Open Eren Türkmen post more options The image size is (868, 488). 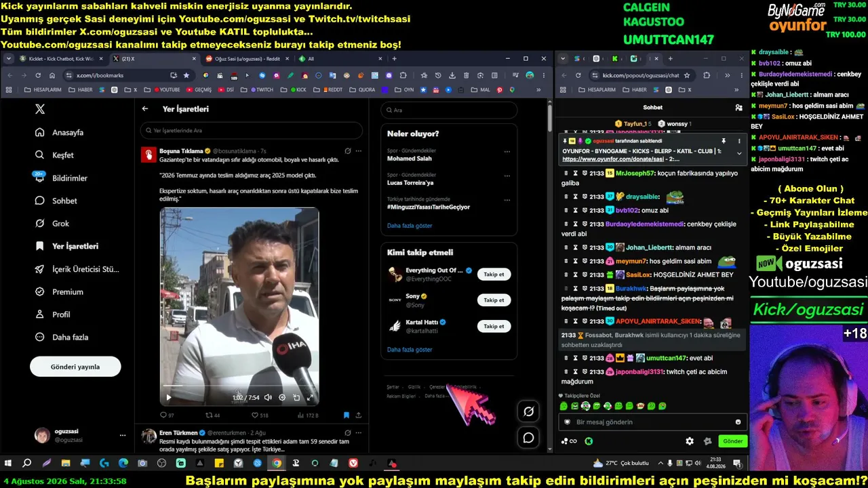(359, 432)
